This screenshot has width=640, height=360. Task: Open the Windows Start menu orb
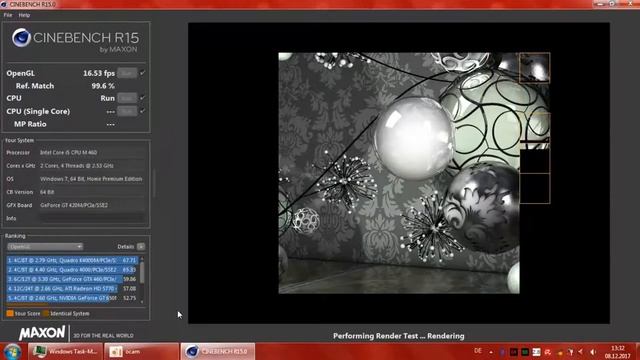pos(12,351)
